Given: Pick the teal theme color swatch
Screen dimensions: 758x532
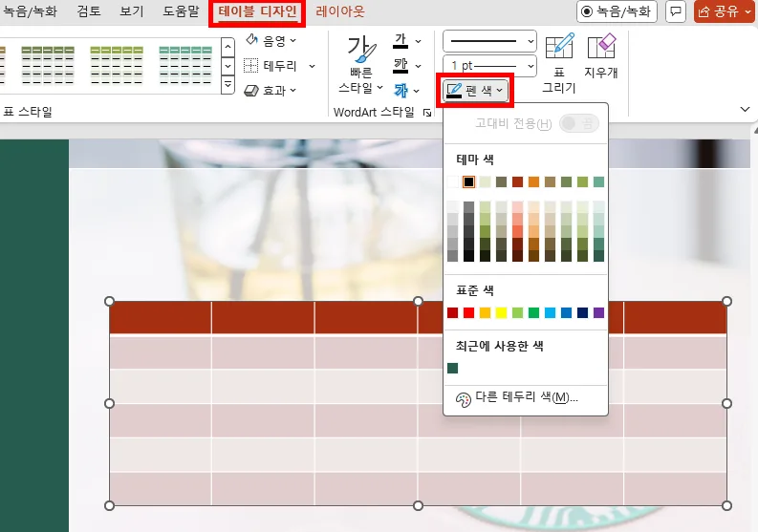Looking at the screenshot, I should (x=598, y=181).
